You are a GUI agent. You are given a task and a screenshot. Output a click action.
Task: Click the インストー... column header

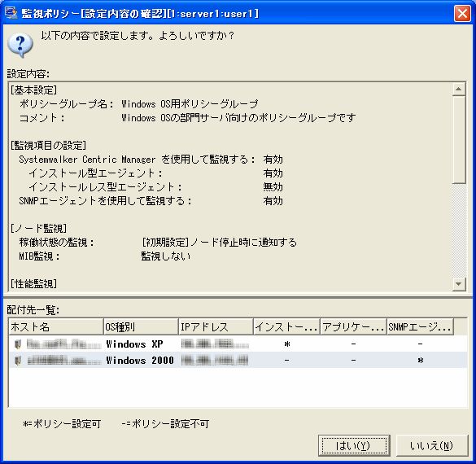click(286, 326)
